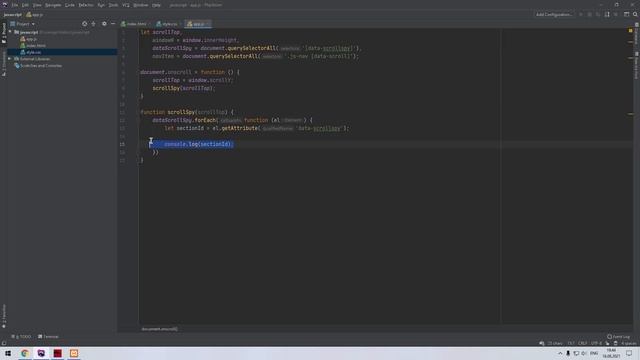640x360 pixels.
Task: Open the View menu
Action: pyautogui.click(x=37, y=5)
